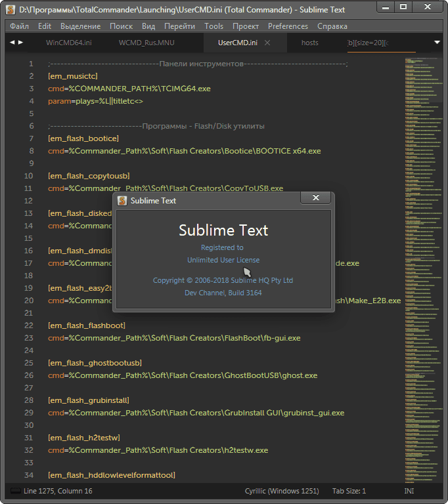
Task: Click the h2testw.exe cmd line
Action: click(x=158, y=450)
